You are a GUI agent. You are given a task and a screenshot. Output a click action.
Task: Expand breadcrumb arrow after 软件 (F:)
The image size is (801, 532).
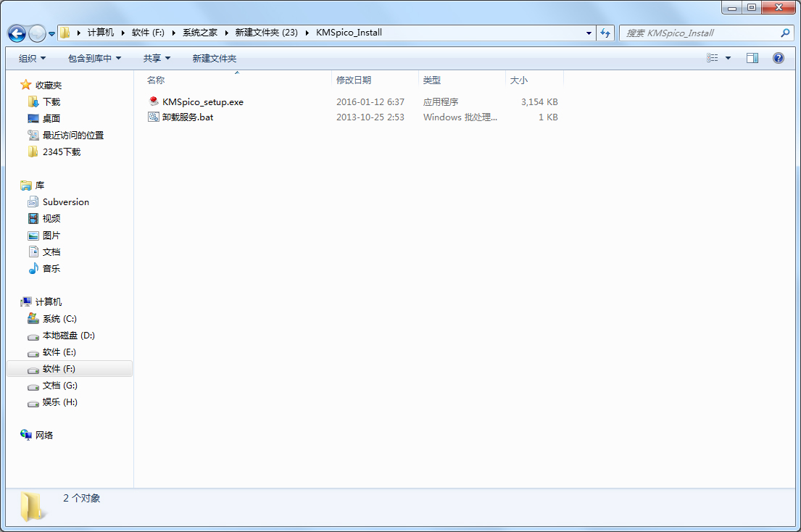tap(174, 33)
